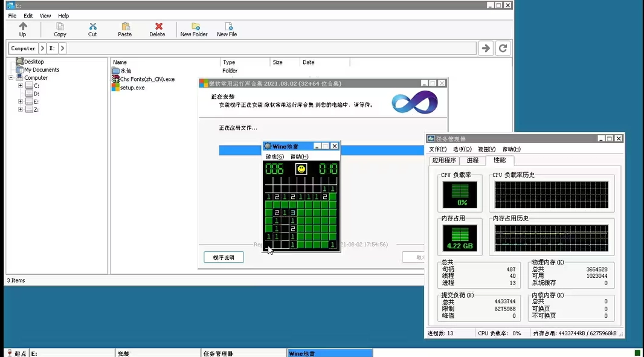This screenshot has height=357, width=644.
Task: Collapse the Computer tree node
Action: [11, 78]
